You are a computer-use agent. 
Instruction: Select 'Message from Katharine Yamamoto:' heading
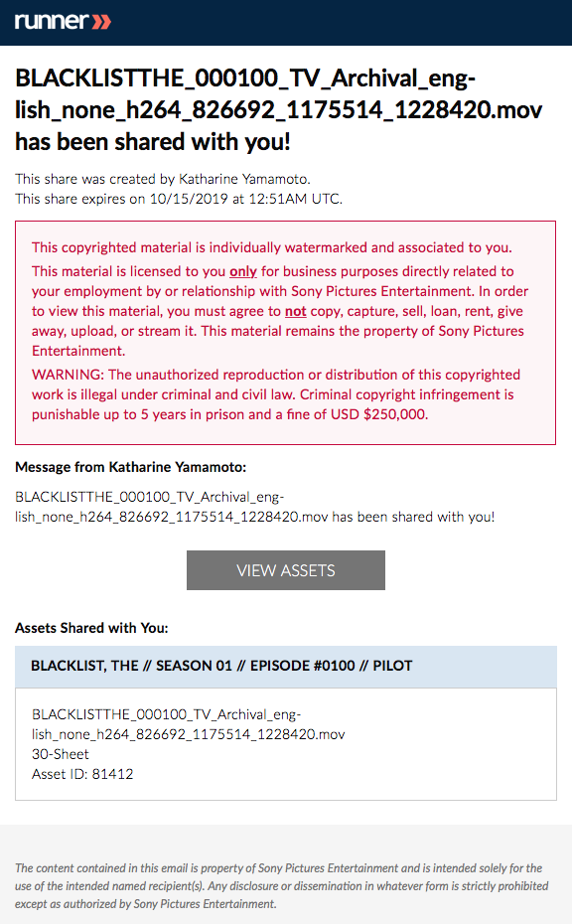point(131,467)
